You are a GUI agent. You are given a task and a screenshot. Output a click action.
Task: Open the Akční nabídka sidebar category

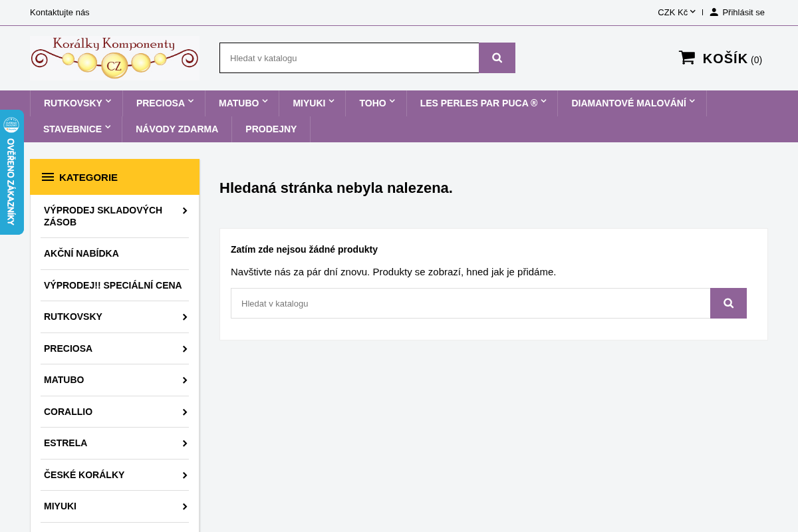tap(81, 253)
